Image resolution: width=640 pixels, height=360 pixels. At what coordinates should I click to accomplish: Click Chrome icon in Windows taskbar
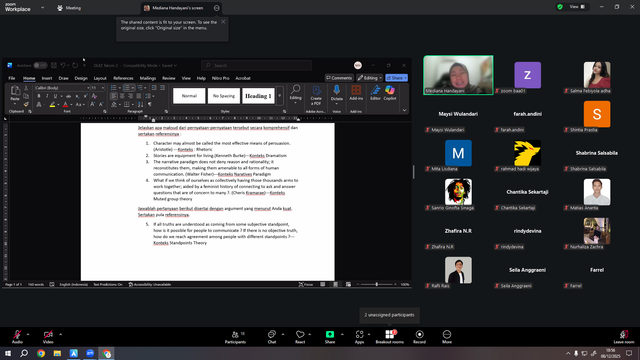pyautogui.click(x=41, y=353)
